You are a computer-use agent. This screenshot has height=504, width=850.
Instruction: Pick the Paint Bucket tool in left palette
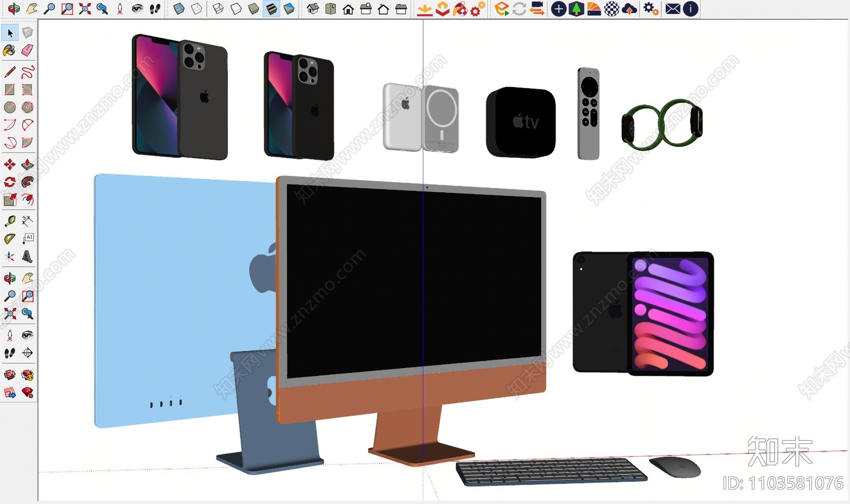10,50
